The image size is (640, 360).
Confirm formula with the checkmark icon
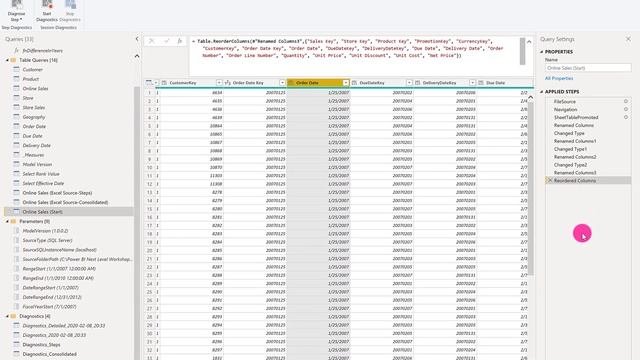167,41
